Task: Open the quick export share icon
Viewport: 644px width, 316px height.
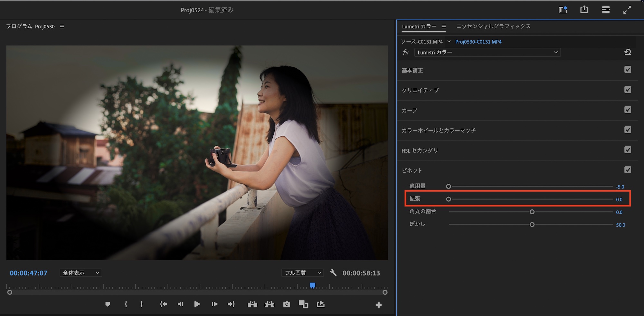Action: click(x=584, y=10)
